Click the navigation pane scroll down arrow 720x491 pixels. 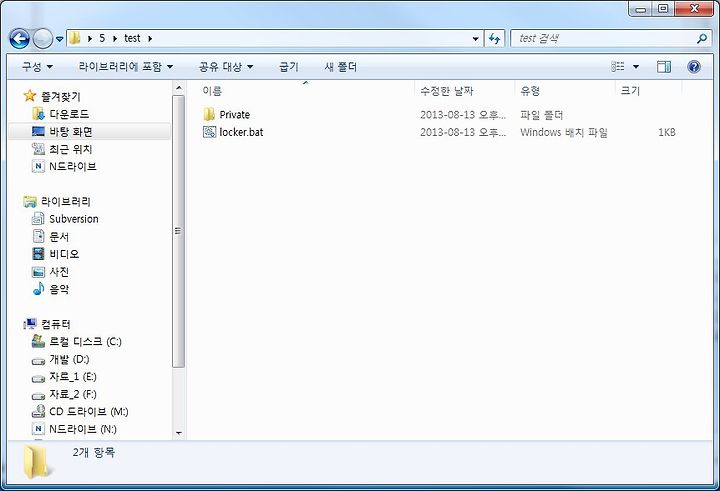(179, 433)
